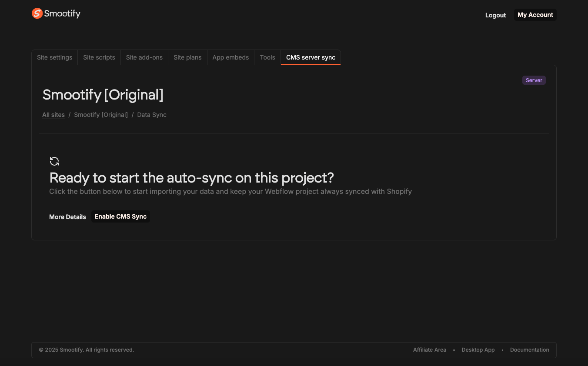The width and height of the screenshot is (588, 366).
Task: Open the My Account page
Action: point(535,15)
